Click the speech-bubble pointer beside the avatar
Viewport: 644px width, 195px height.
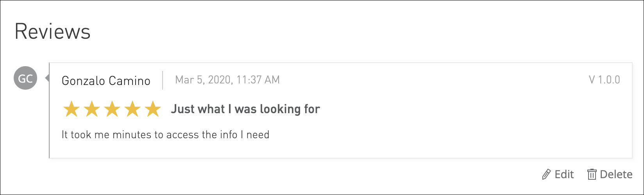[47, 79]
